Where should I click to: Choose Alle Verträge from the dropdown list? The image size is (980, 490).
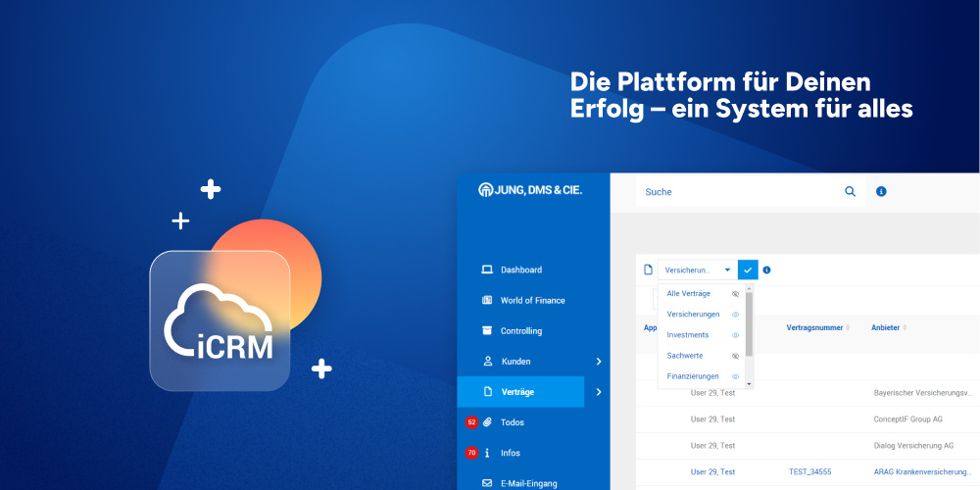tap(689, 294)
